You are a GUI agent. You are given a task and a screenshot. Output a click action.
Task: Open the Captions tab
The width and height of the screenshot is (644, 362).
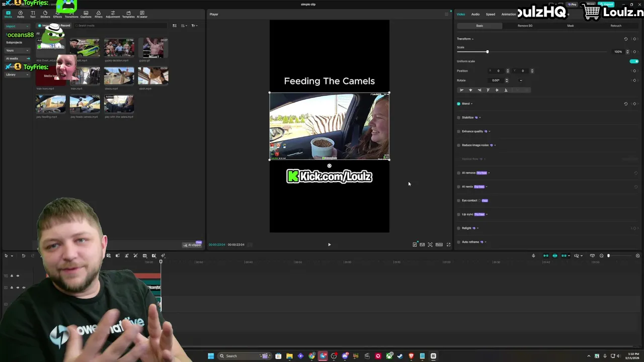[x=86, y=14]
